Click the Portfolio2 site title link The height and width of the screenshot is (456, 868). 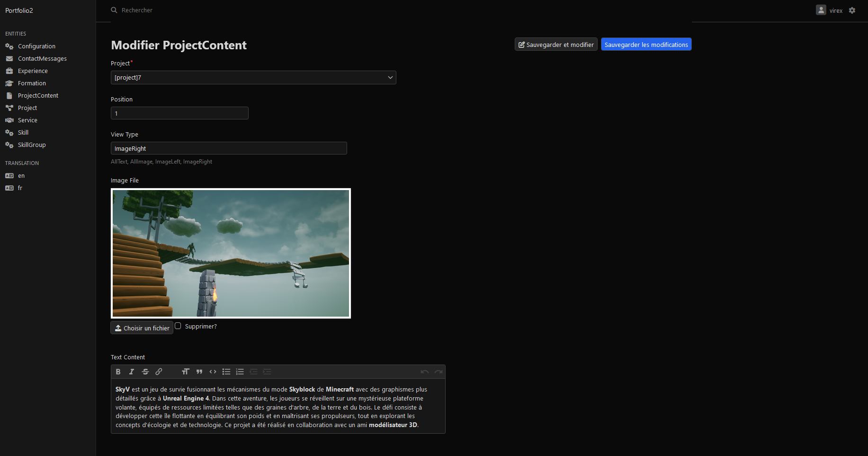click(x=19, y=10)
